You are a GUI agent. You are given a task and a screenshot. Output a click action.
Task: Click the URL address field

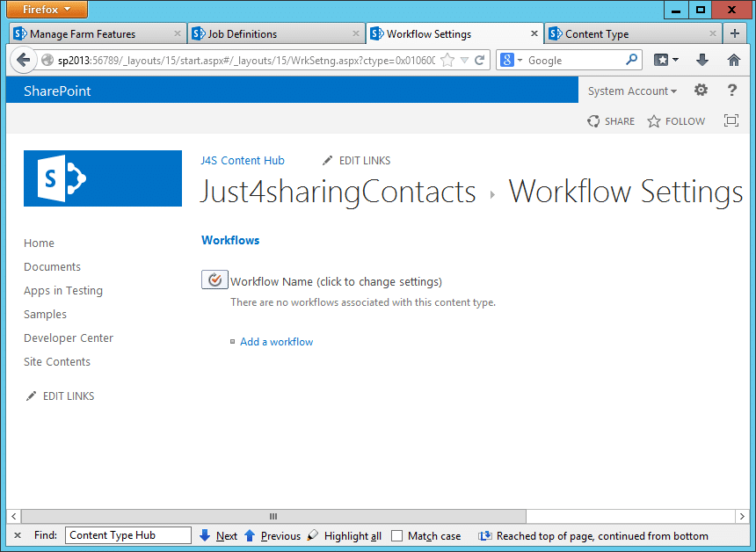click(x=246, y=61)
